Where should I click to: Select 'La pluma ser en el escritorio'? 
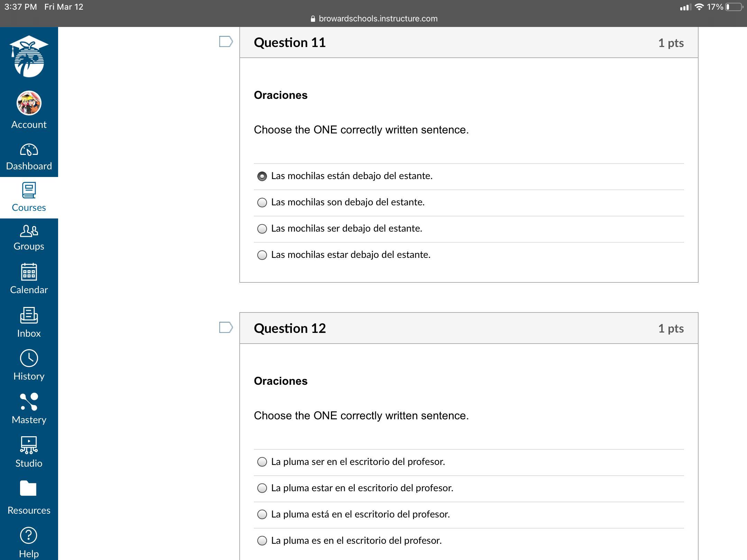[x=262, y=462]
